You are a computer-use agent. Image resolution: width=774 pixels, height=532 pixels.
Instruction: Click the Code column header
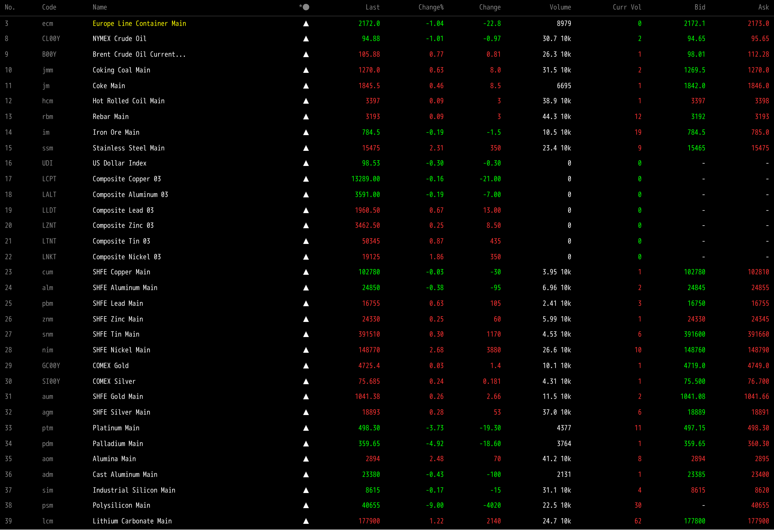coord(49,7)
